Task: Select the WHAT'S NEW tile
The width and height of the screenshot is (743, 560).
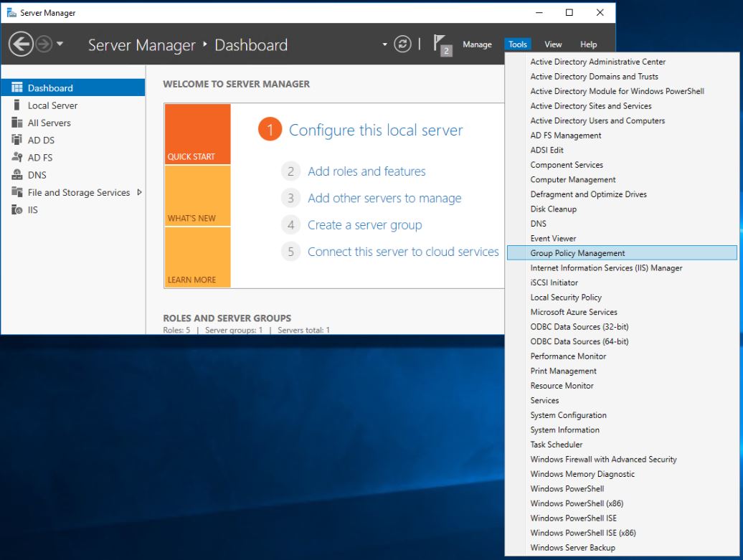Action: 197,196
